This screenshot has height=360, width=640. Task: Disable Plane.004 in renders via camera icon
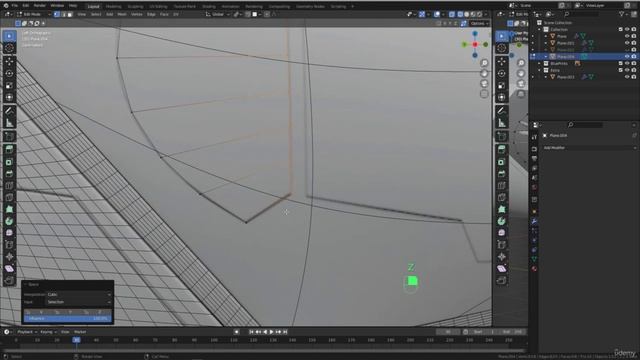tap(634, 56)
